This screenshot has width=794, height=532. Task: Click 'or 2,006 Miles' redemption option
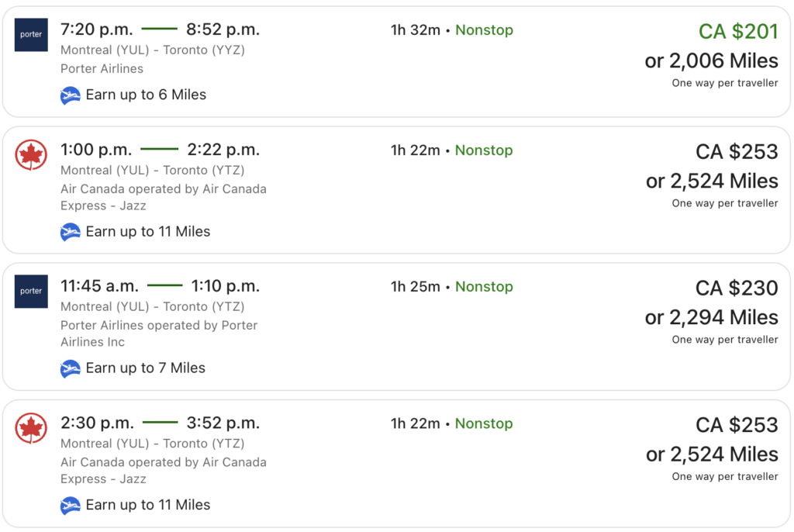click(712, 60)
